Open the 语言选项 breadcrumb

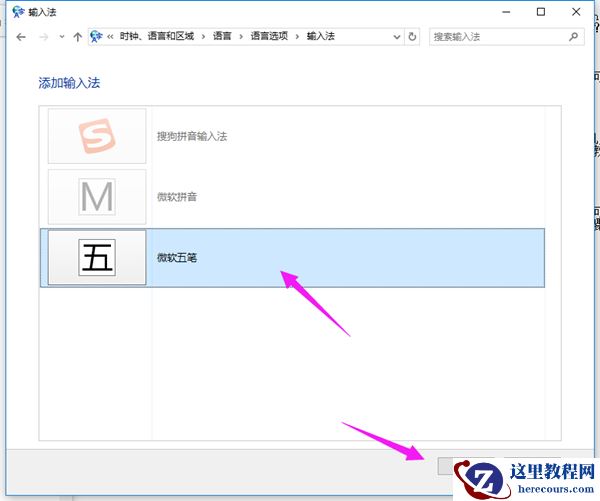[x=269, y=36]
